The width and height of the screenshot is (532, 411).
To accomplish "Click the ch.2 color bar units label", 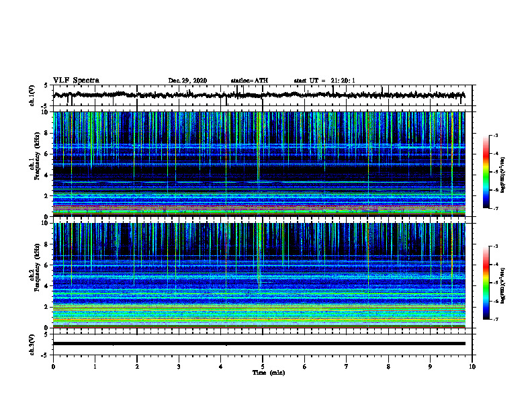I will 503,285.
